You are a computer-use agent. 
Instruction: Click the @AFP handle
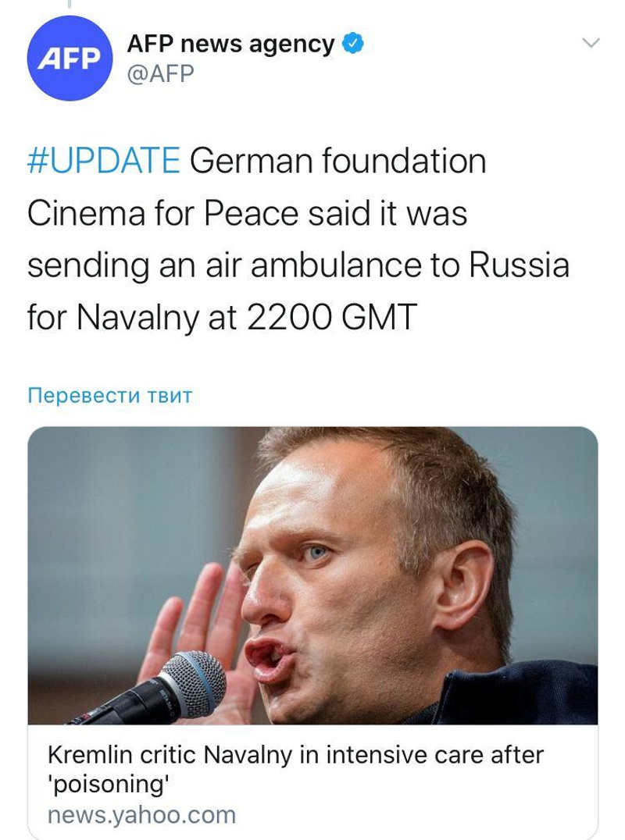pos(160,73)
